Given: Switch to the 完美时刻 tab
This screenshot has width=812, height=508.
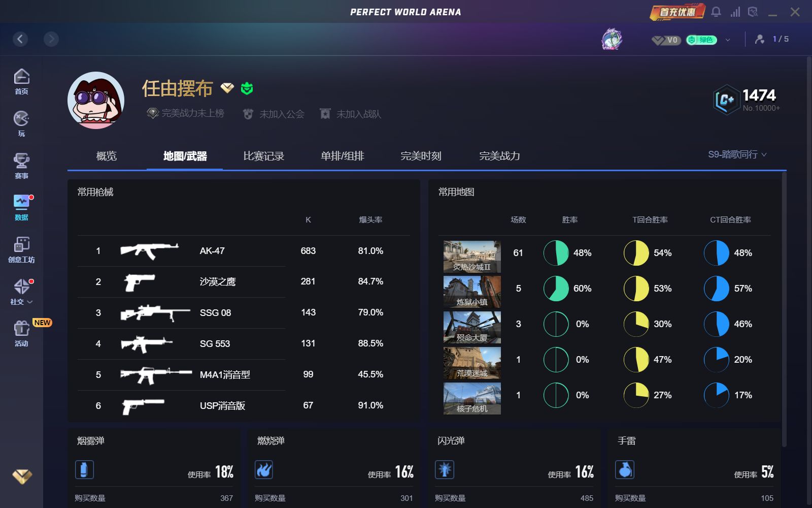Looking at the screenshot, I should [x=421, y=156].
